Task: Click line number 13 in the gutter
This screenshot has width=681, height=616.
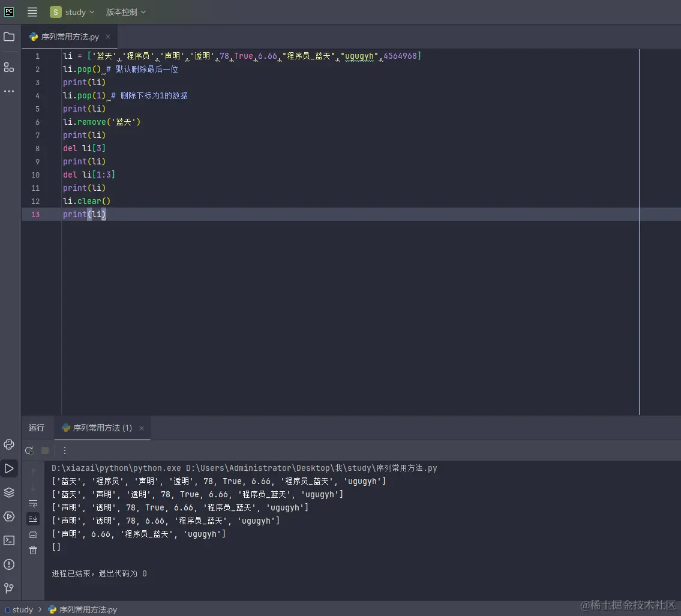Action: click(35, 215)
